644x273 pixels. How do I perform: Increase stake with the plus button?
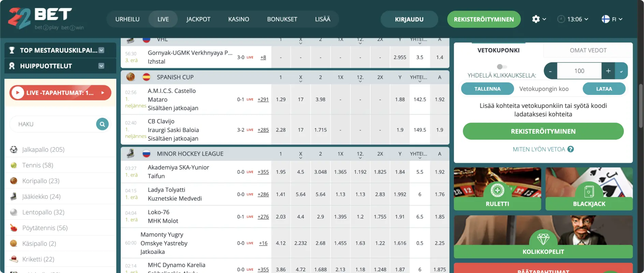608,71
